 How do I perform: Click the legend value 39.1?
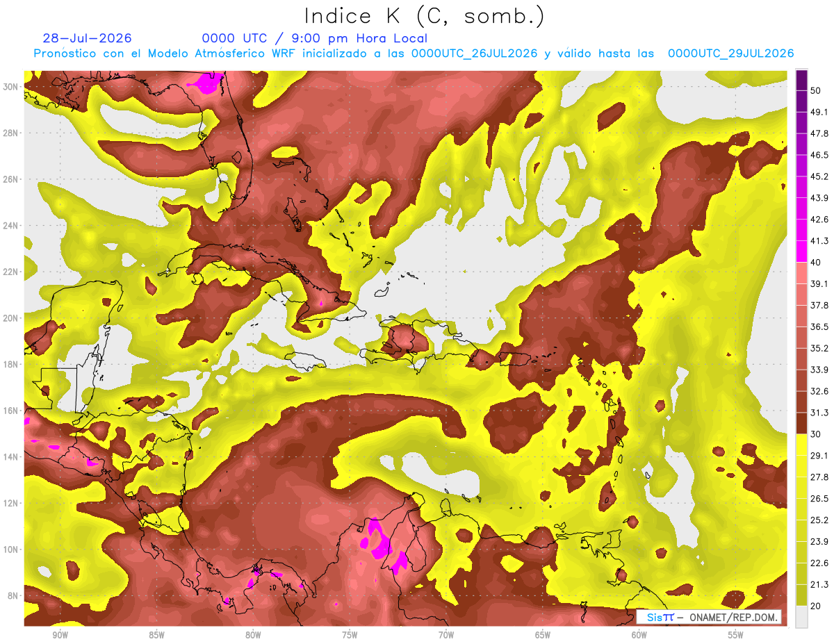click(819, 283)
